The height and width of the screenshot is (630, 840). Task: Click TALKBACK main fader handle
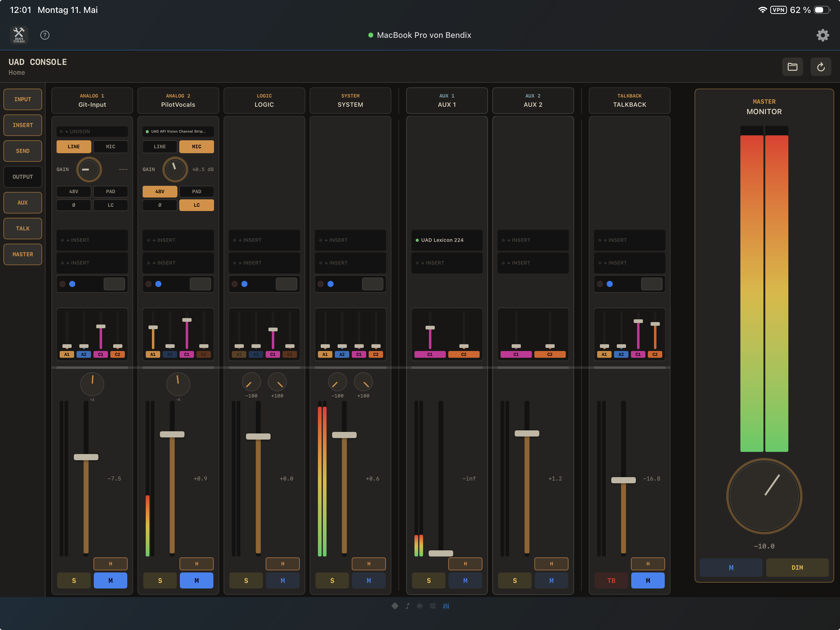point(623,480)
